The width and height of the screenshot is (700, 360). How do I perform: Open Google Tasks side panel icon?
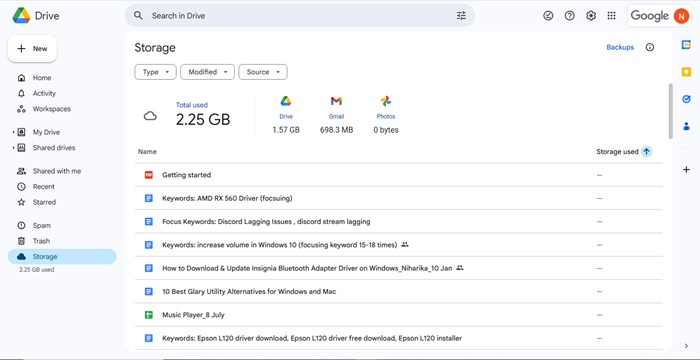(686, 99)
